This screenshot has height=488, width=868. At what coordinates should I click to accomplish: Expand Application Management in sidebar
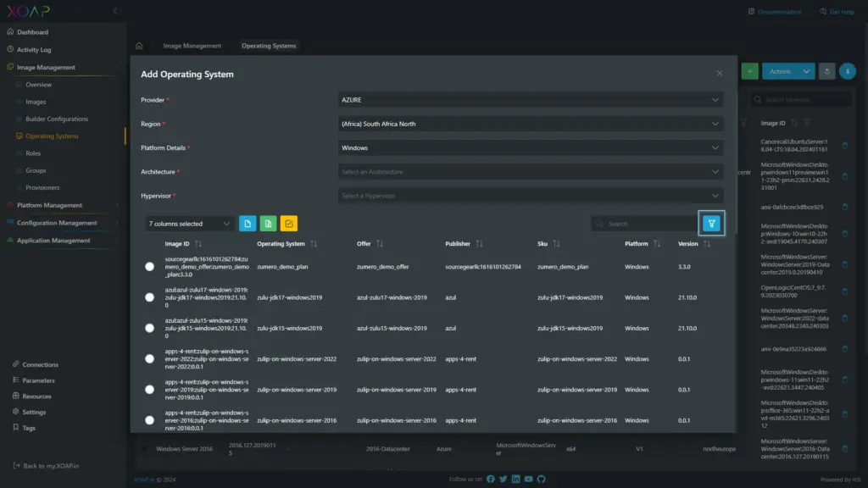[63, 241]
